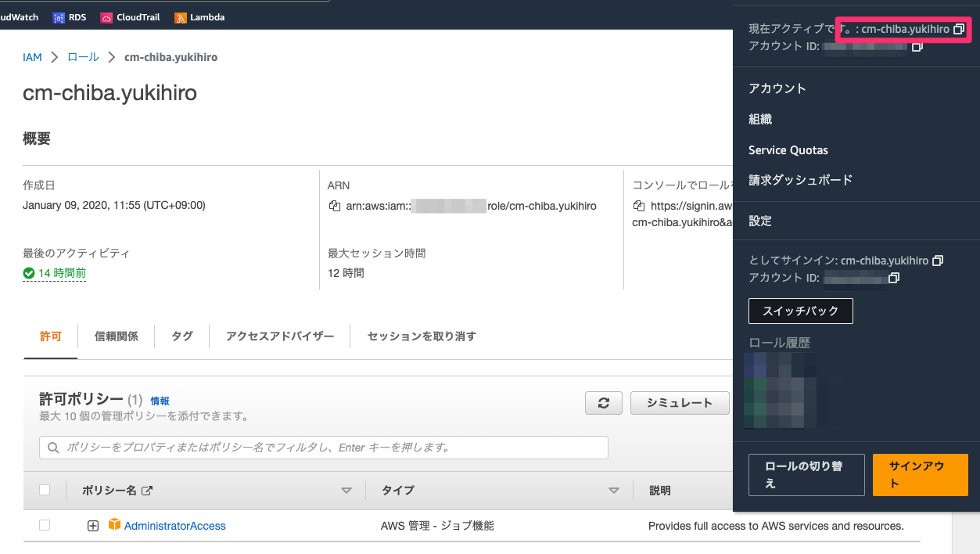
Task: Click the シミュレート button
Action: click(x=679, y=402)
